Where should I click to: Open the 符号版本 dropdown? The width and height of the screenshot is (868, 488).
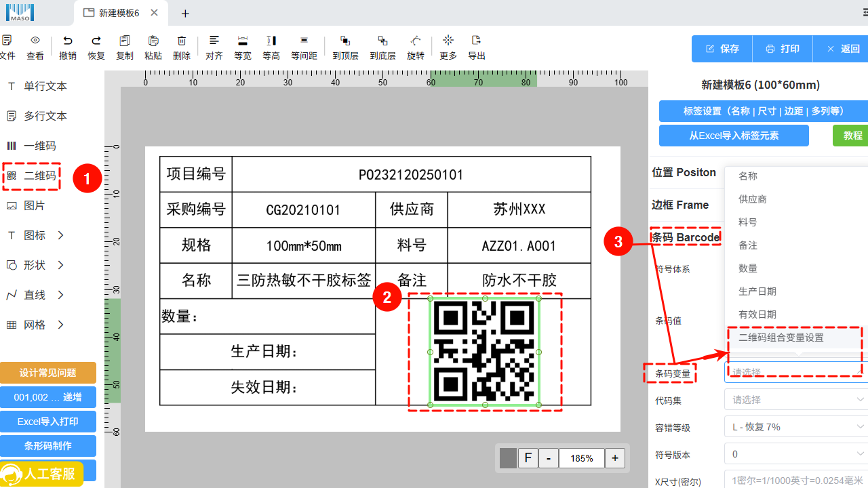(x=796, y=454)
